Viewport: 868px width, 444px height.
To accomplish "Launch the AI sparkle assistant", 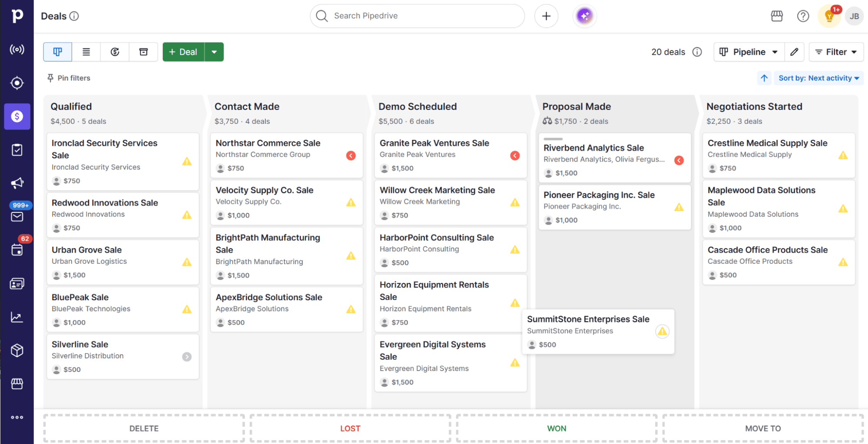I will pos(584,16).
